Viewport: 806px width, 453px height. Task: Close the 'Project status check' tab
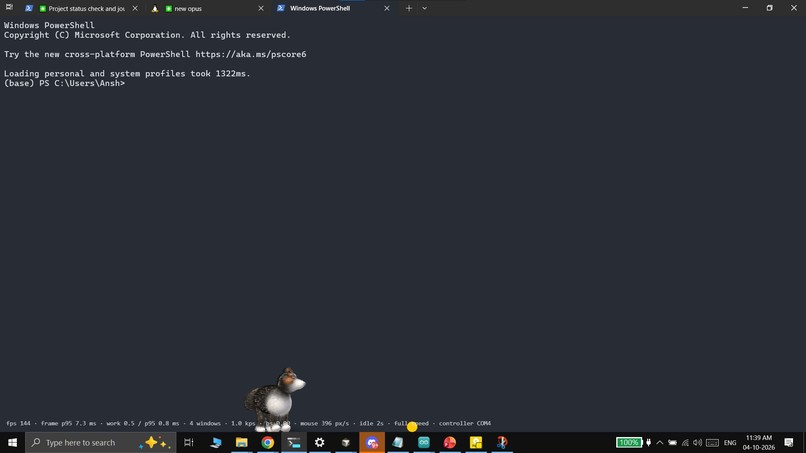point(135,8)
